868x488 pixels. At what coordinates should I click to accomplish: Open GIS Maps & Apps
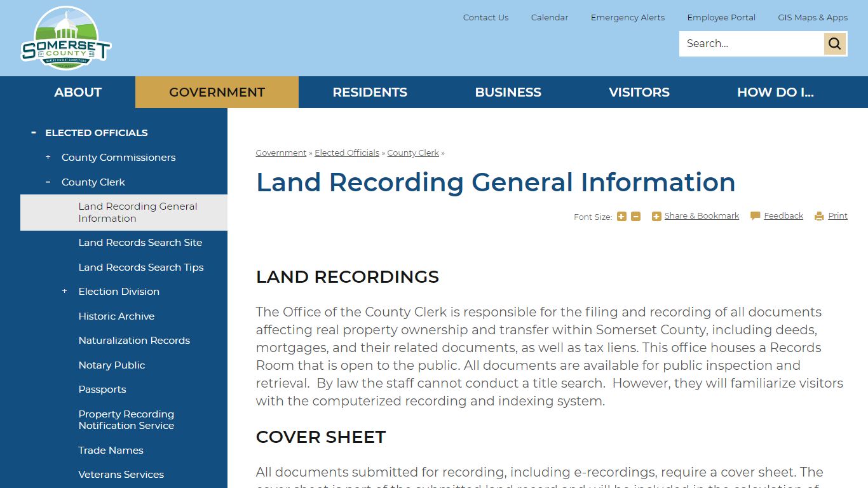click(x=813, y=17)
